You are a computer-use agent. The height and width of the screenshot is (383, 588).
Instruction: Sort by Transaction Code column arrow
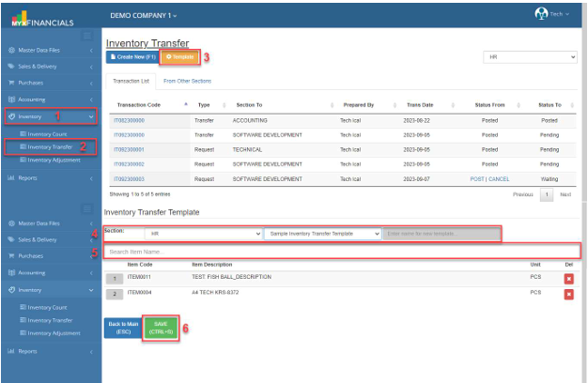pos(185,104)
